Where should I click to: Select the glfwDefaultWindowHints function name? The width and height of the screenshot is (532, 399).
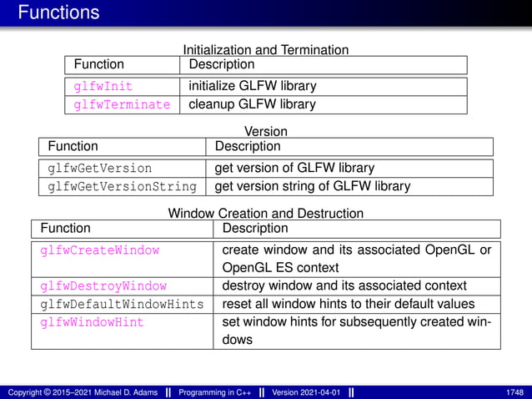pos(122,305)
